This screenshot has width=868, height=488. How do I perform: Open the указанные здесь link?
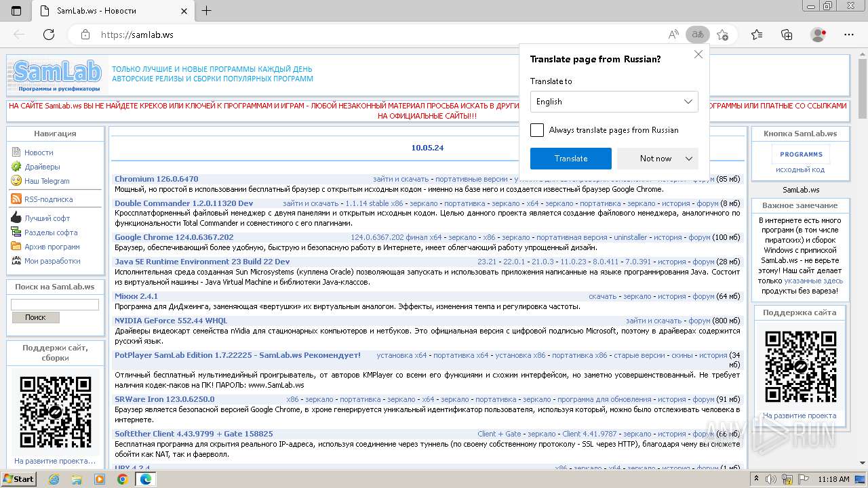(x=814, y=281)
